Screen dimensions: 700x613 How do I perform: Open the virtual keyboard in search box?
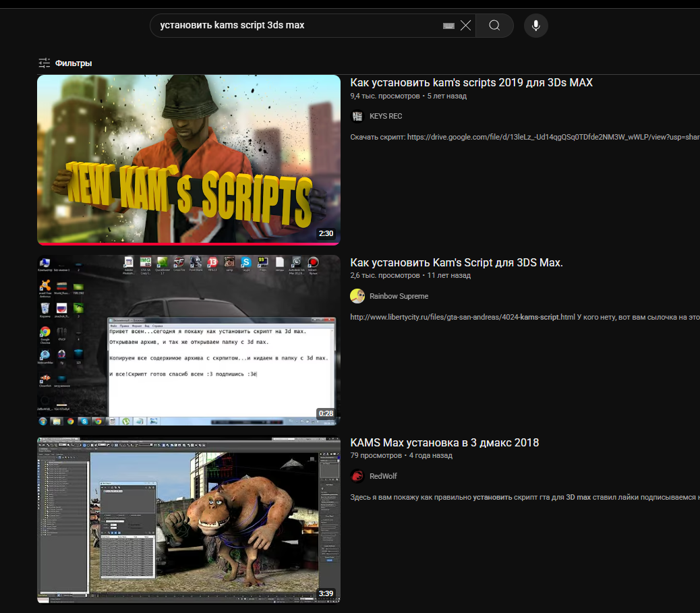point(448,26)
